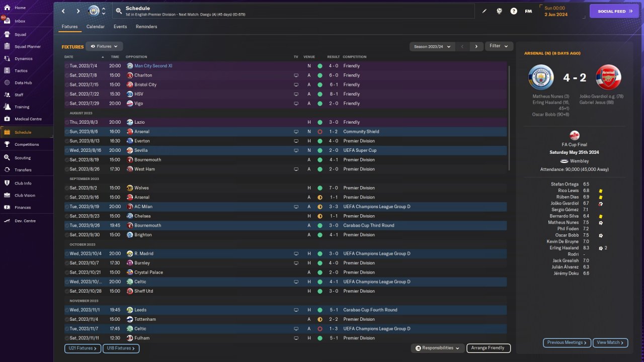Open the Responsibilities dropdown
This screenshot has height=362, width=644.
click(438, 348)
